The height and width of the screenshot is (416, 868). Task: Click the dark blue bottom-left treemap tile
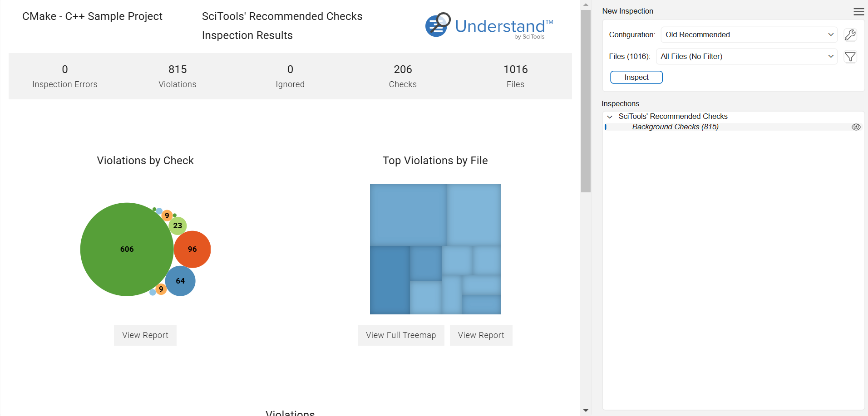click(390, 280)
